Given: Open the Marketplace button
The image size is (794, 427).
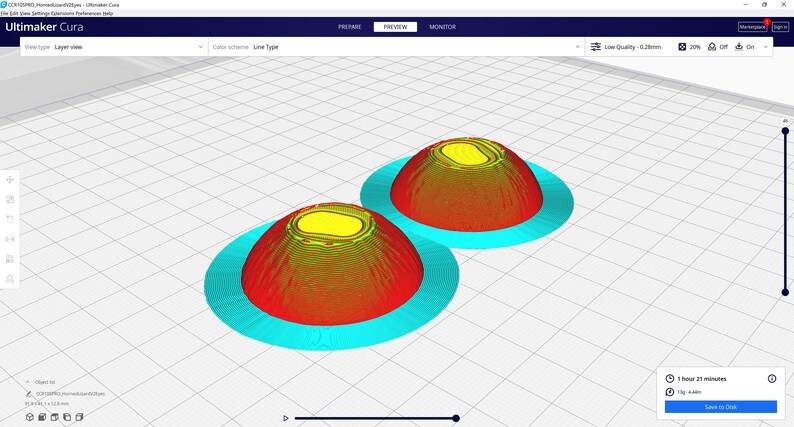Looking at the screenshot, I should pyautogui.click(x=752, y=27).
